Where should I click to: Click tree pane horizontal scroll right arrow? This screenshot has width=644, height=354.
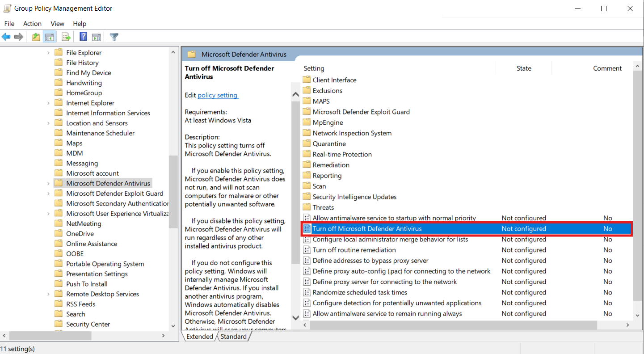(x=163, y=335)
